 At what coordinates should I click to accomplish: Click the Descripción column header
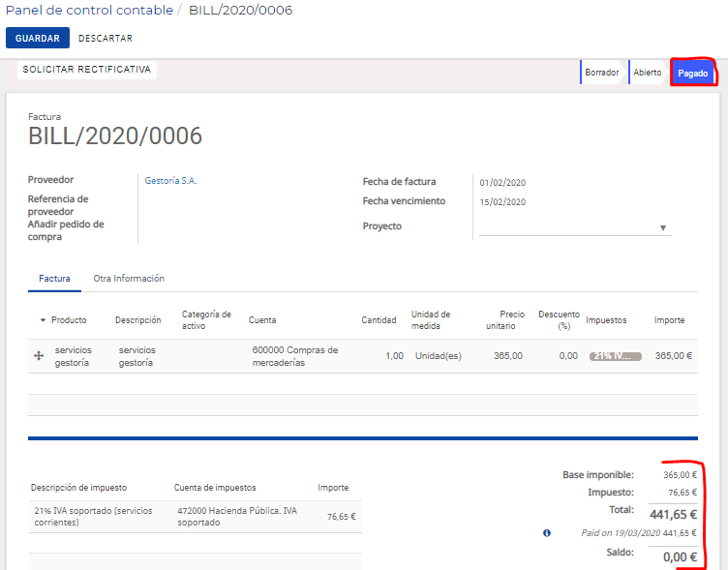(x=137, y=320)
